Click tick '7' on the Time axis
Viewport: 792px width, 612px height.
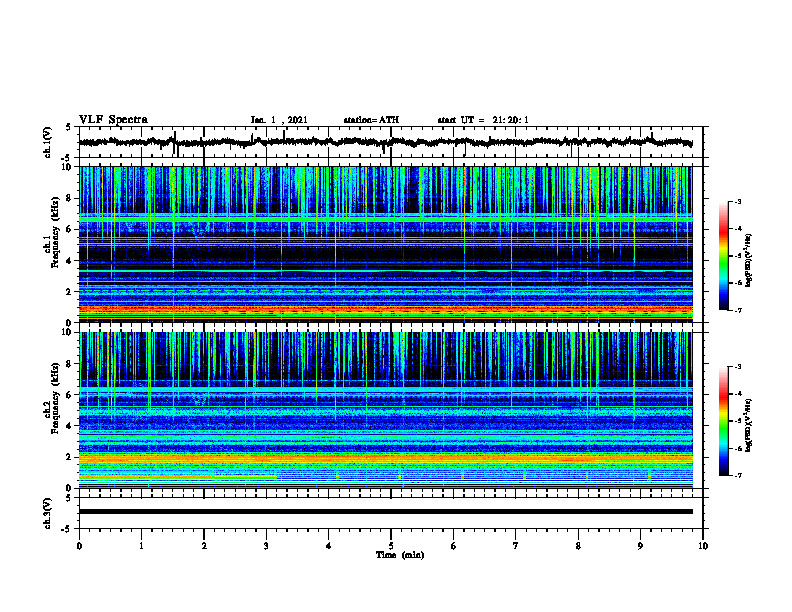pyautogui.click(x=516, y=546)
